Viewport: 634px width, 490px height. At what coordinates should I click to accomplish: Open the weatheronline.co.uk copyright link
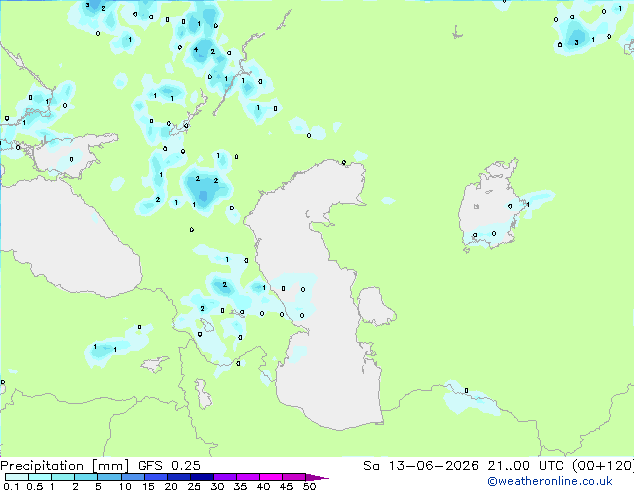(x=550, y=481)
